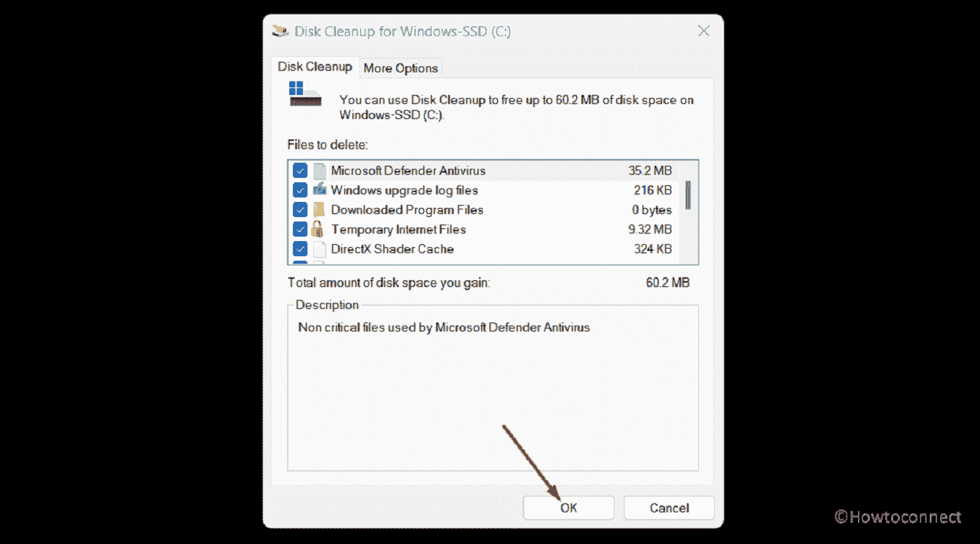Click the Cancel button
Screen dimensions: 980x544
pos(669,508)
